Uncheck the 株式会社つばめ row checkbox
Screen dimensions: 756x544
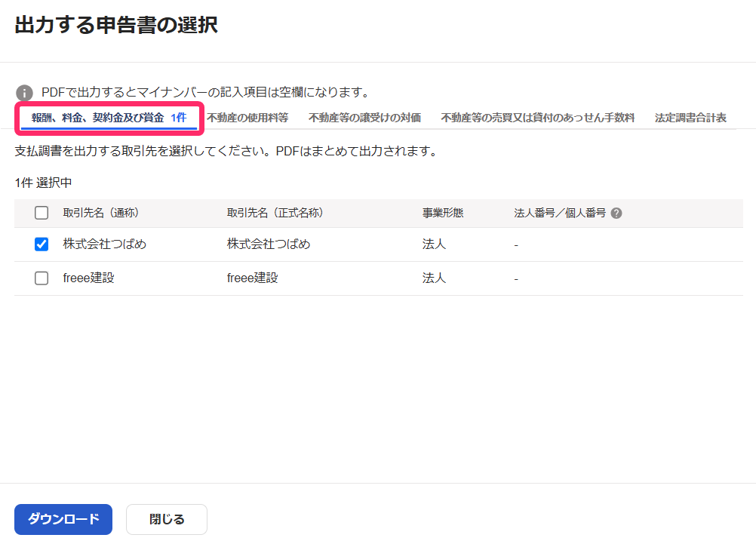(41, 244)
